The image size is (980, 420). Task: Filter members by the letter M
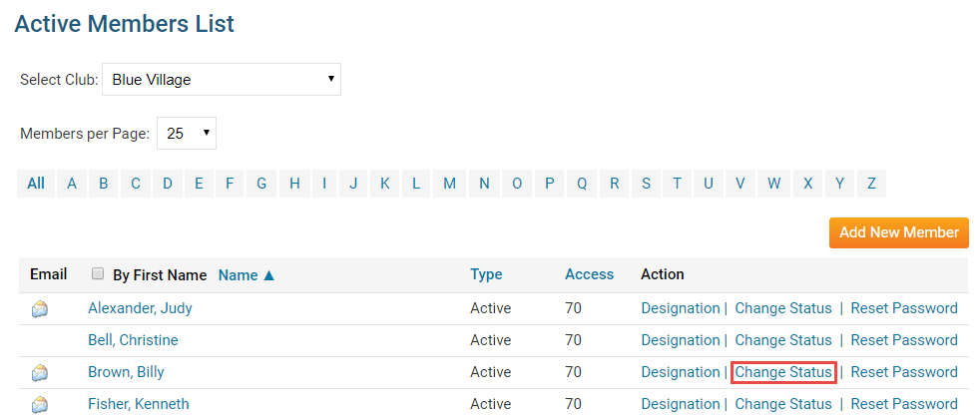[x=449, y=184]
